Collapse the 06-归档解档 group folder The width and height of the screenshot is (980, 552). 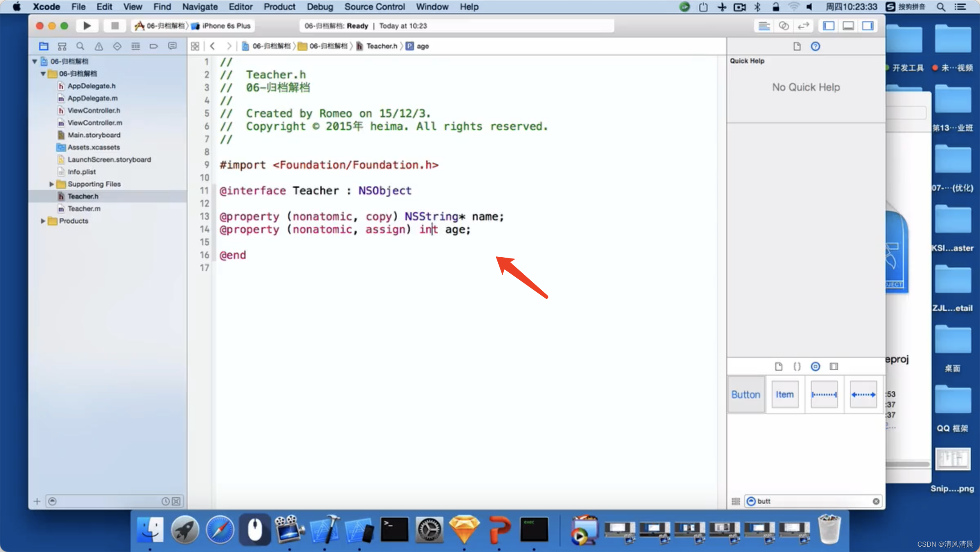click(43, 73)
